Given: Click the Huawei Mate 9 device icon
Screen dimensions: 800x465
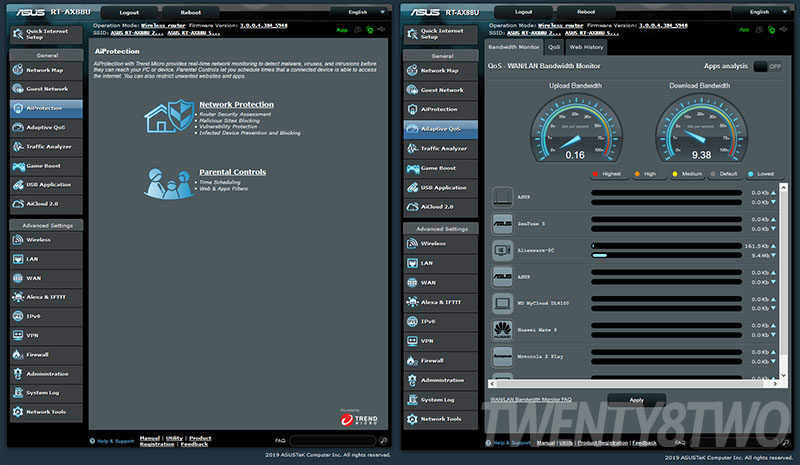Looking at the screenshot, I should tap(503, 330).
